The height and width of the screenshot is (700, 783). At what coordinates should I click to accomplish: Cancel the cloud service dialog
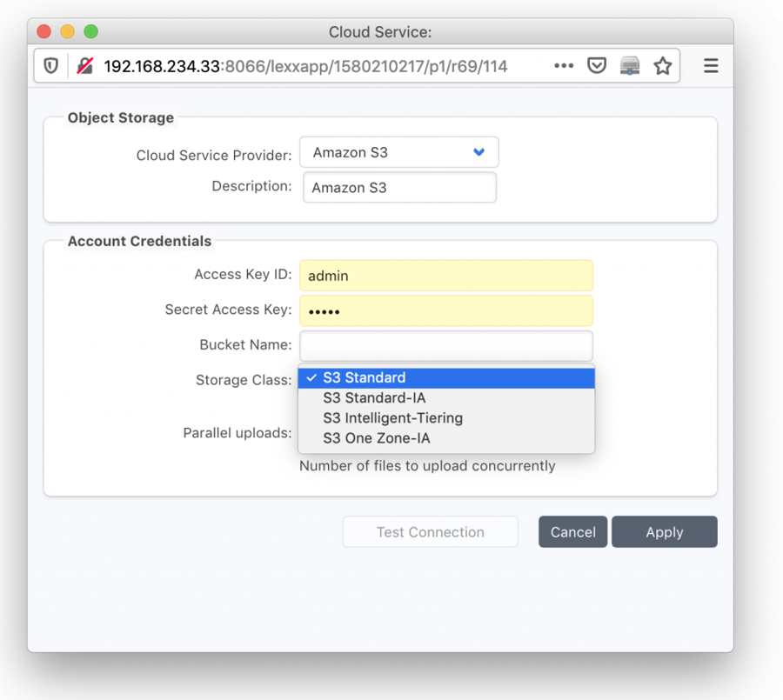click(572, 532)
